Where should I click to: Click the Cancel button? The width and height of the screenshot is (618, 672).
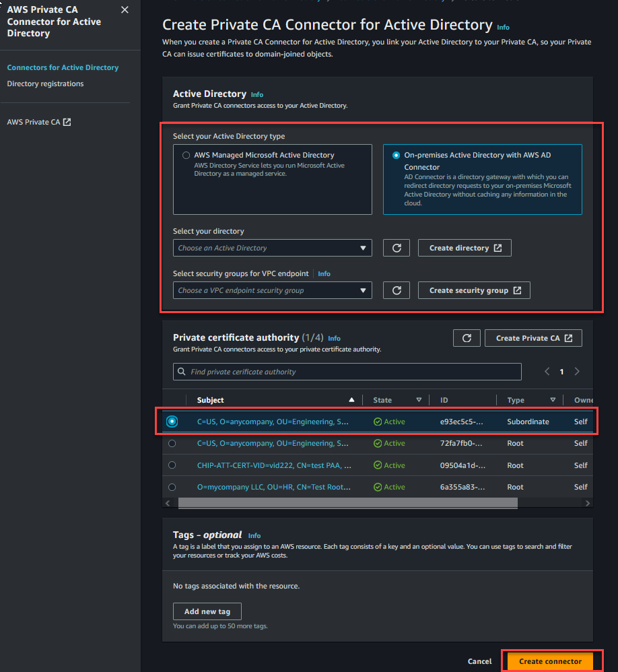coord(479,661)
